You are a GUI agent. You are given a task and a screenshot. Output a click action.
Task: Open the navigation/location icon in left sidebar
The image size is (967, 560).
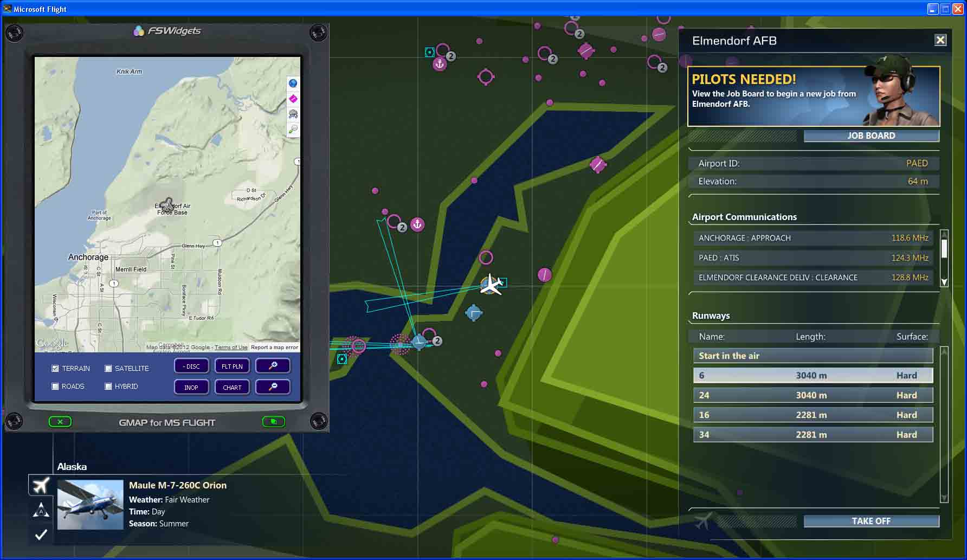tap(41, 510)
